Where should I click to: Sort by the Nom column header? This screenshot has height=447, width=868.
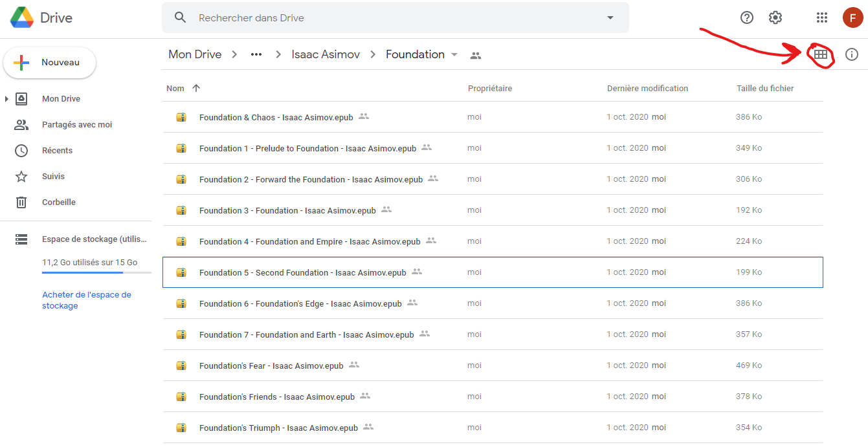tap(175, 89)
